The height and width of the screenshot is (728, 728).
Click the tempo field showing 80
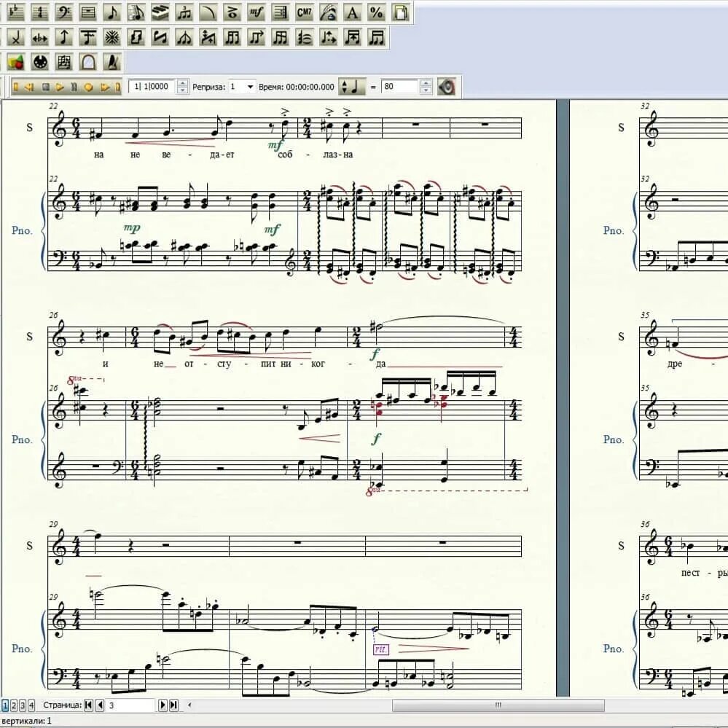(x=400, y=87)
